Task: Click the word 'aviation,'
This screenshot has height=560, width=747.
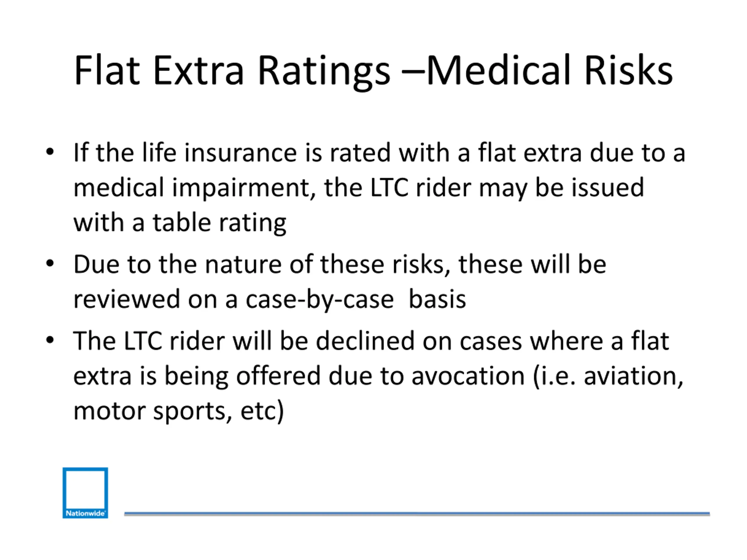Action: coord(633,376)
